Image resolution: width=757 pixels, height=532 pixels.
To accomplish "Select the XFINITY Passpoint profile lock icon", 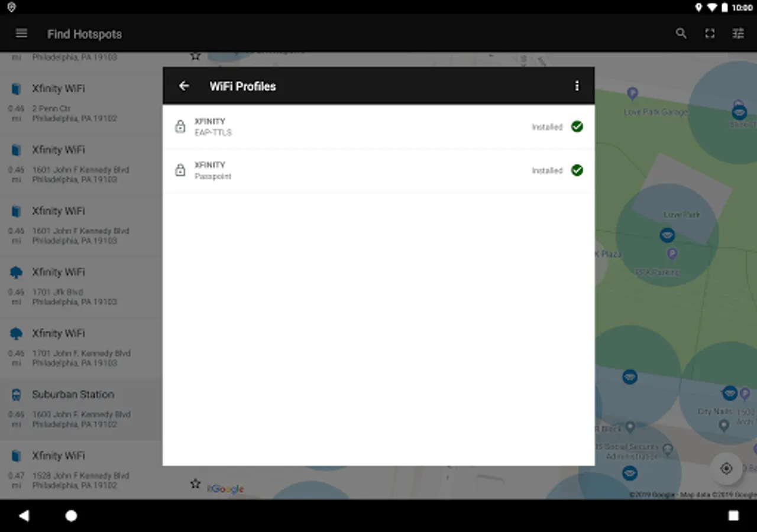I will 180,170.
